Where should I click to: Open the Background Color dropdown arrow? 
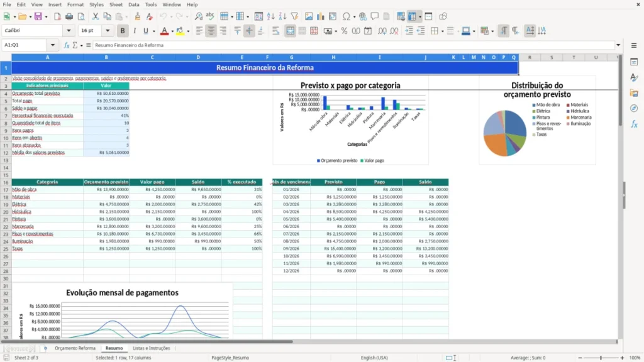[188, 31]
